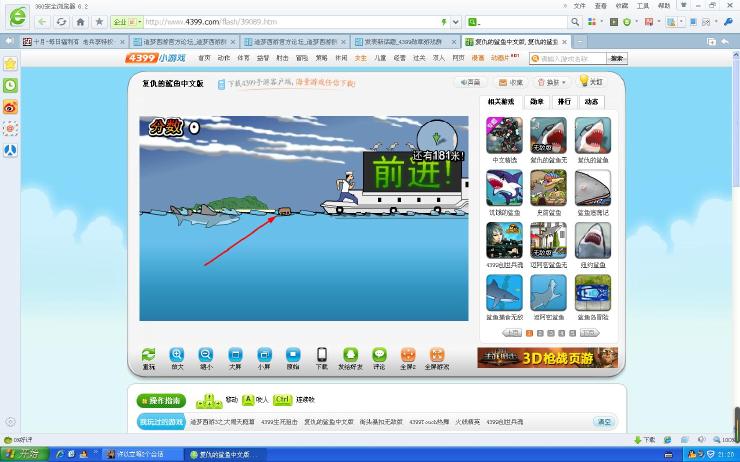Open 4399生死狙击 in played games list
The width and height of the screenshot is (740, 462).
(x=279, y=422)
